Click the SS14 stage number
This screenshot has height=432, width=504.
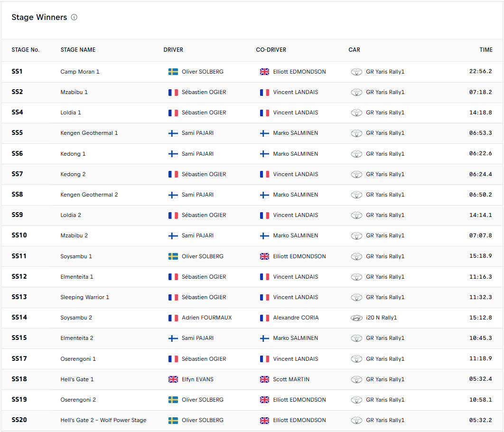(19, 318)
